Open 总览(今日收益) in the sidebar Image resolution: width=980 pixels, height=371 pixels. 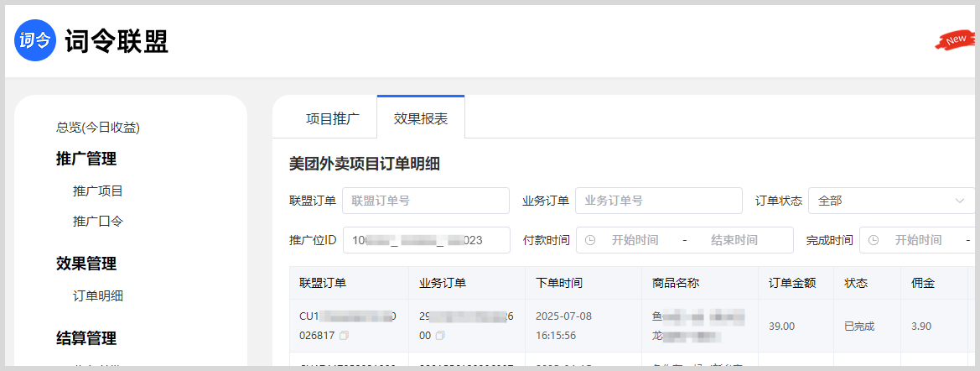97,128
